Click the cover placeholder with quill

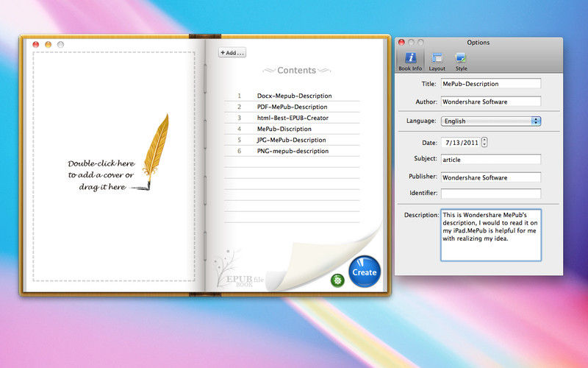pos(114,166)
